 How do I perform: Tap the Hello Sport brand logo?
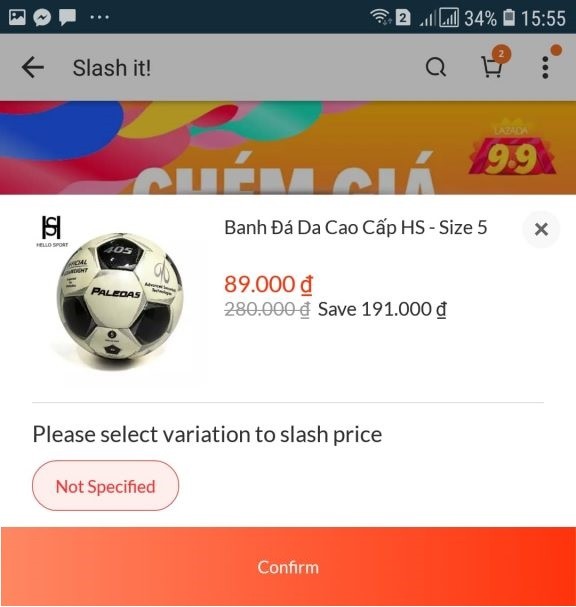tap(51, 231)
